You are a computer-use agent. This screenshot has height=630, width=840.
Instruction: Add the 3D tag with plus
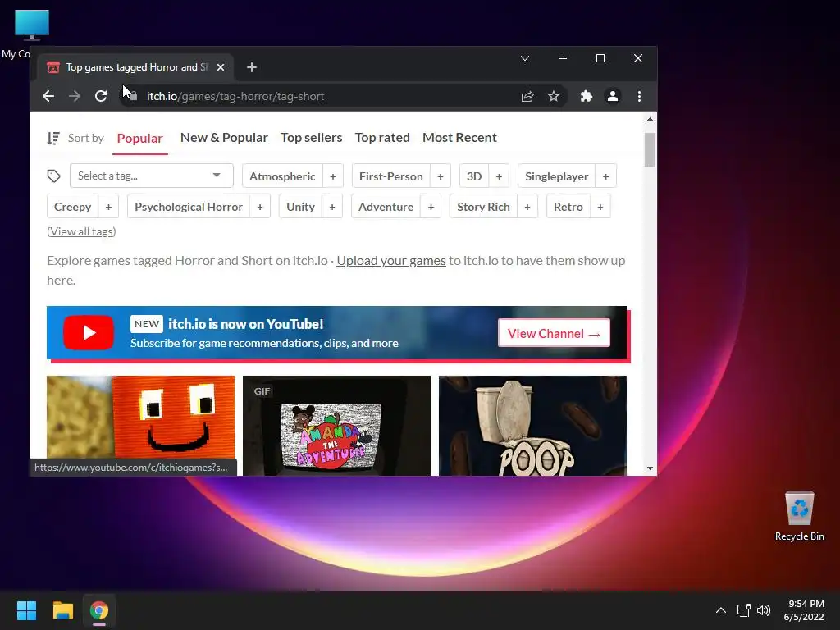tap(499, 176)
